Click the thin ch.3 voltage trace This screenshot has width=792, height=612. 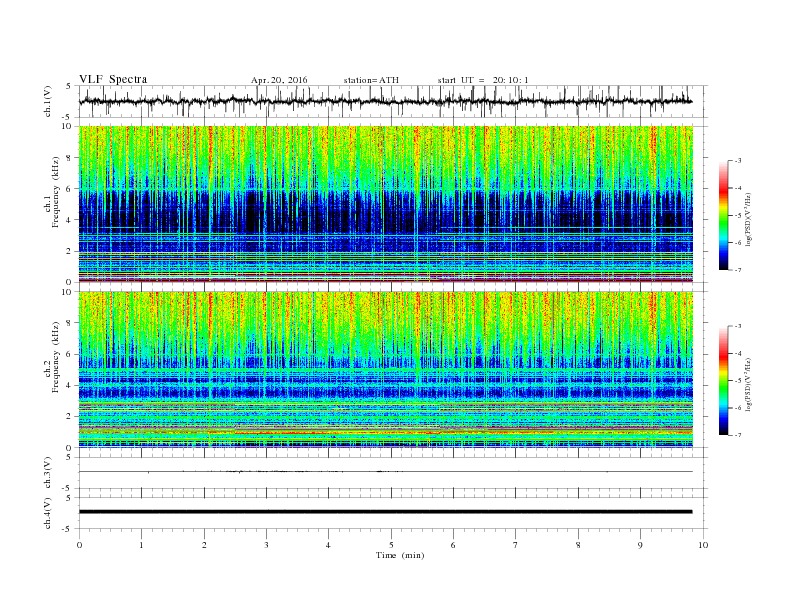coord(385,472)
